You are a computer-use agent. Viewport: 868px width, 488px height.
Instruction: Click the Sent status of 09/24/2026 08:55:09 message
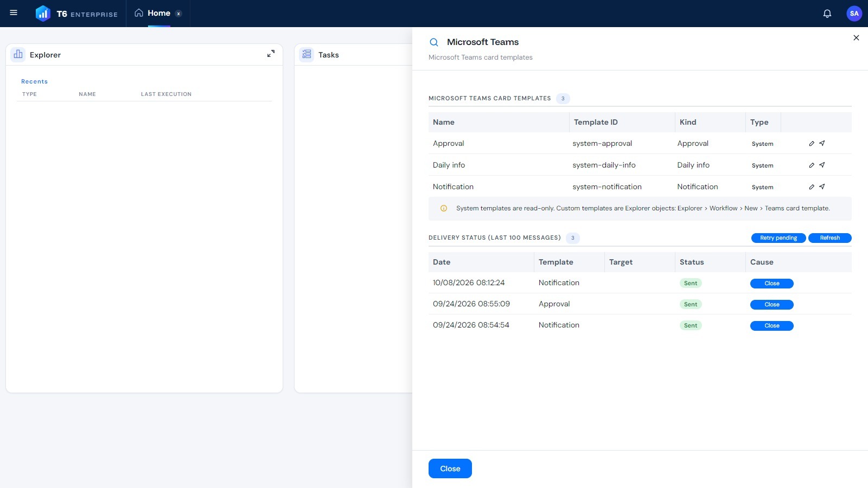pyautogui.click(x=691, y=304)
